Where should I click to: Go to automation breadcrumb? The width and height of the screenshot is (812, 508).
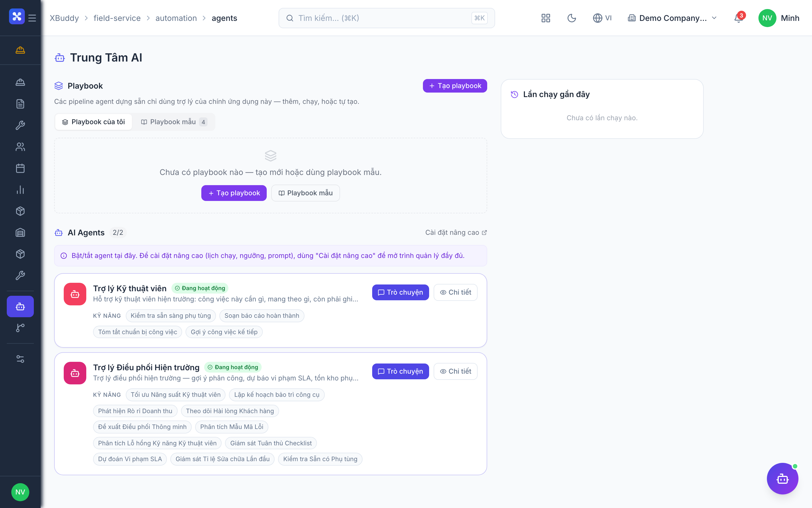(x=176, y=18)
